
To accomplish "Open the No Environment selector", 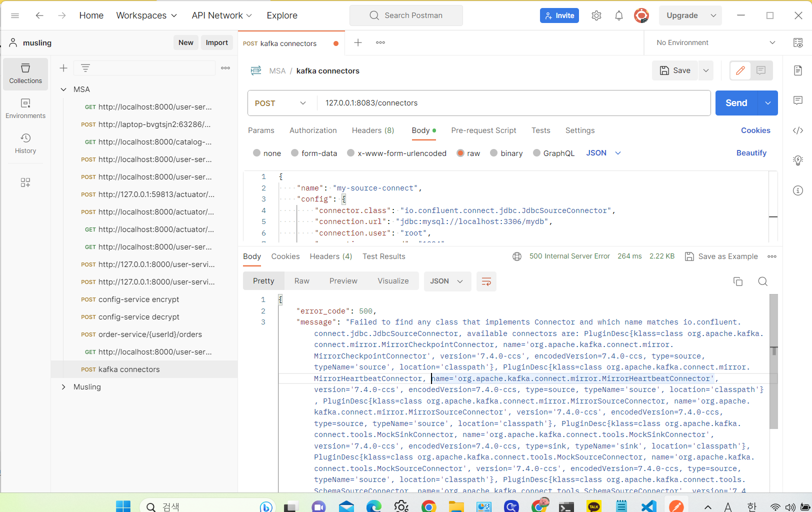I will 715,42.
